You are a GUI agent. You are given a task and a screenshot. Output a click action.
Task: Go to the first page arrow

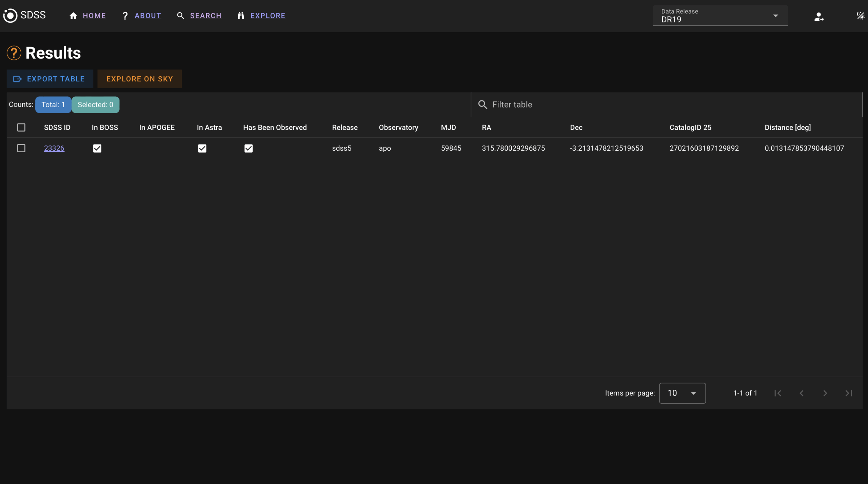click(x=778, y=393)
